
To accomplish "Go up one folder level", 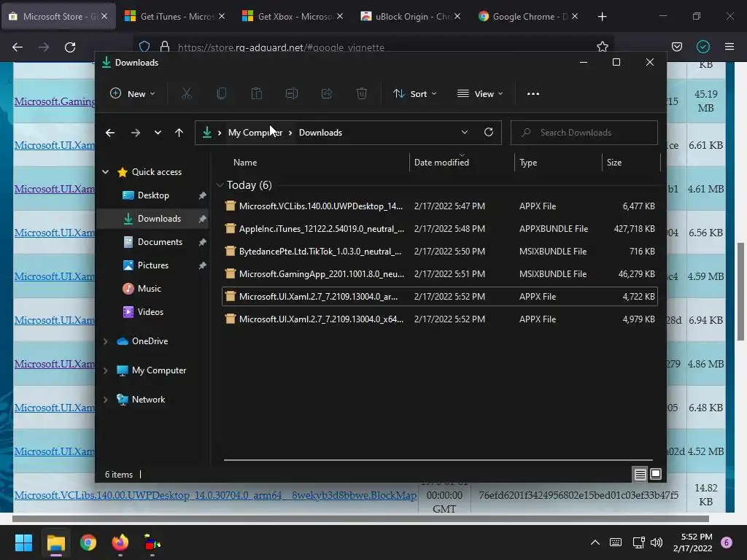I will (x=179, y=133).
